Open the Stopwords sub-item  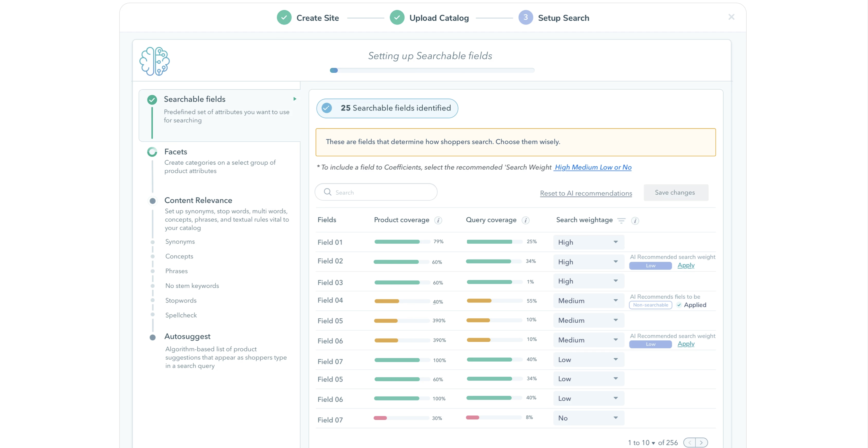pos(181,300)
